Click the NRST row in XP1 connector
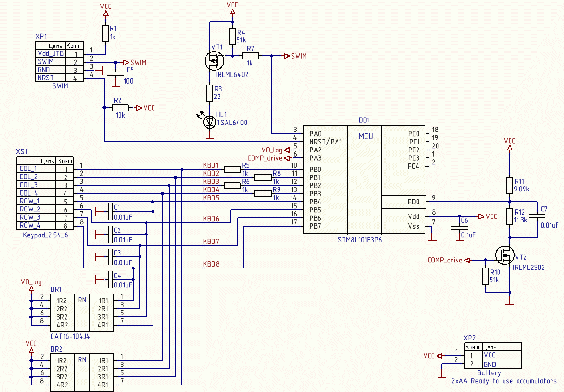 tap(60, 78)
